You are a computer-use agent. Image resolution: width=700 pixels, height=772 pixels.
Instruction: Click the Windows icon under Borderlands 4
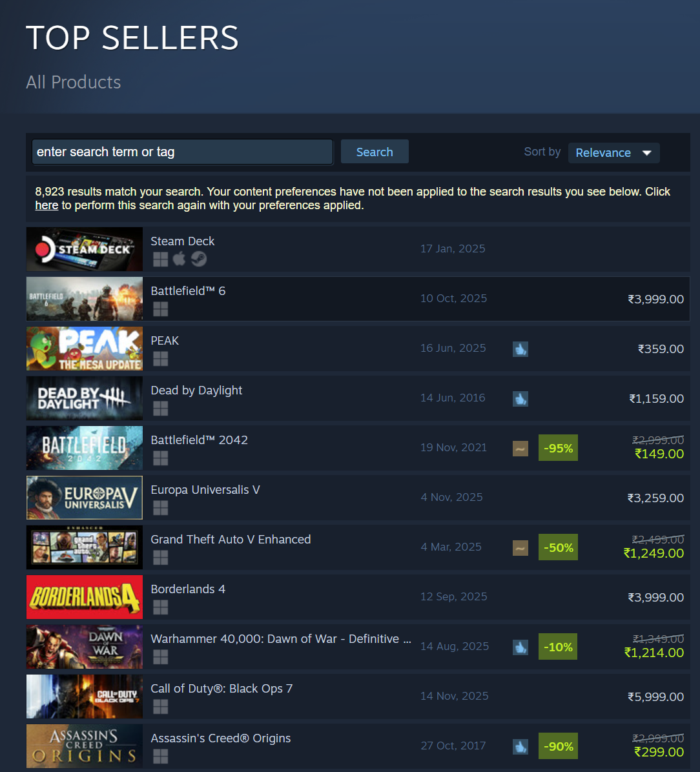point(160,607)
